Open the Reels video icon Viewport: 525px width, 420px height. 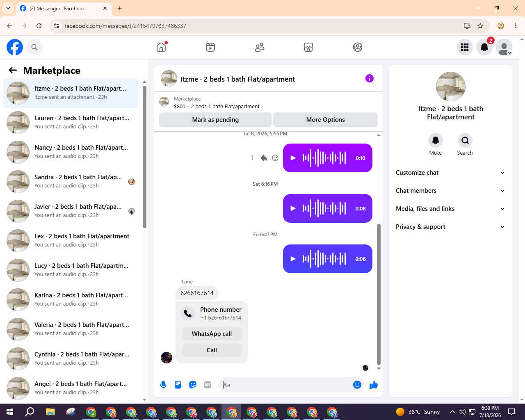click(x=210, y=47)
